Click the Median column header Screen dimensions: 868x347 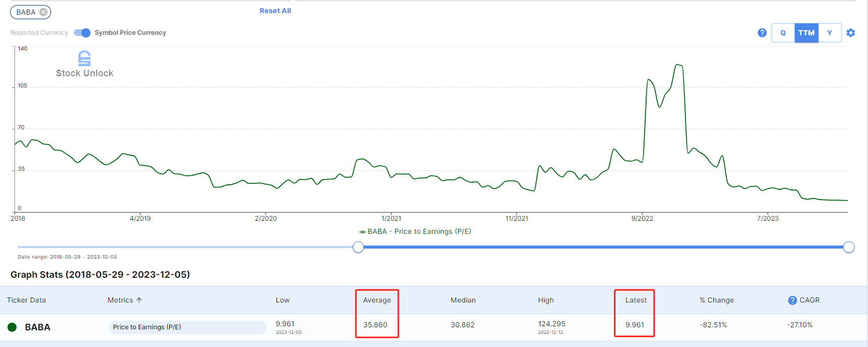(x=463, y=300)
